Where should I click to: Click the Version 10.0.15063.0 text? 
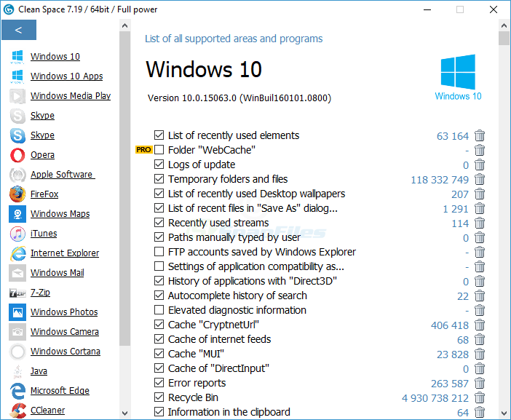coord(239,98)
